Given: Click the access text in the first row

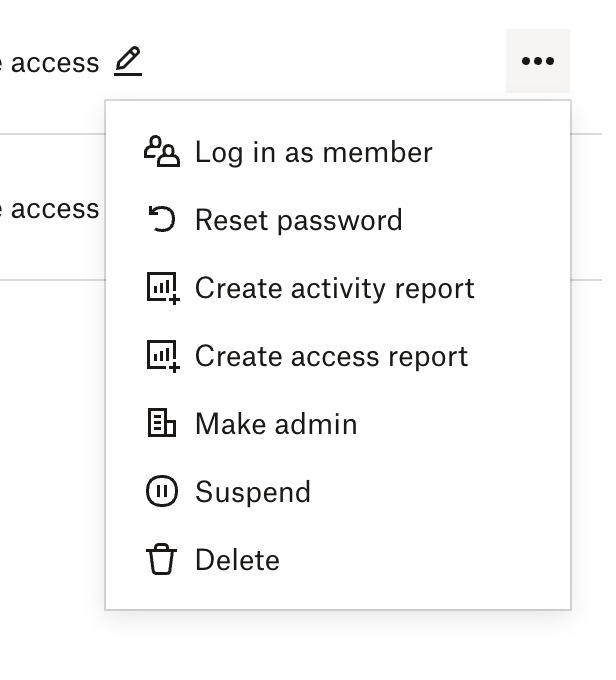Looking at the screenshot, I should tap(54, 63).
